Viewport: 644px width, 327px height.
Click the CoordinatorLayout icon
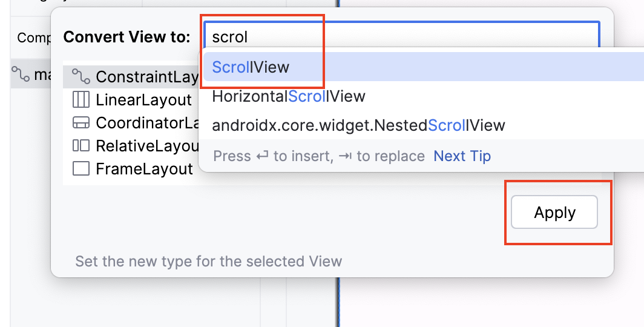point(81,122)
